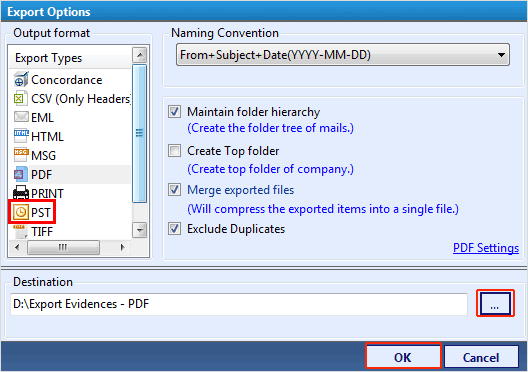The width and height of the screenshot is (528, 372).
Task: Click the CSV (Only Headers) spreadsheet icon
Action: [20, 98]
